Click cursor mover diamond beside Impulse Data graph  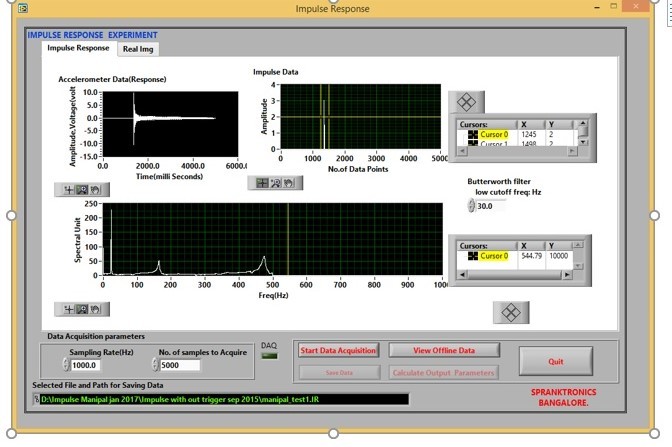(466, 102)
